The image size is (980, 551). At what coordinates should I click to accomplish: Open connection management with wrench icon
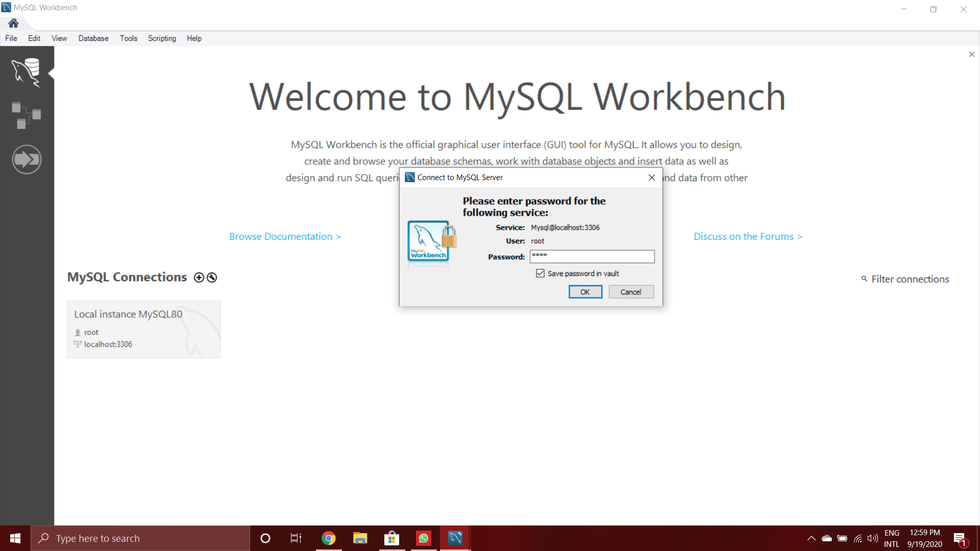[x=211, y=277]
